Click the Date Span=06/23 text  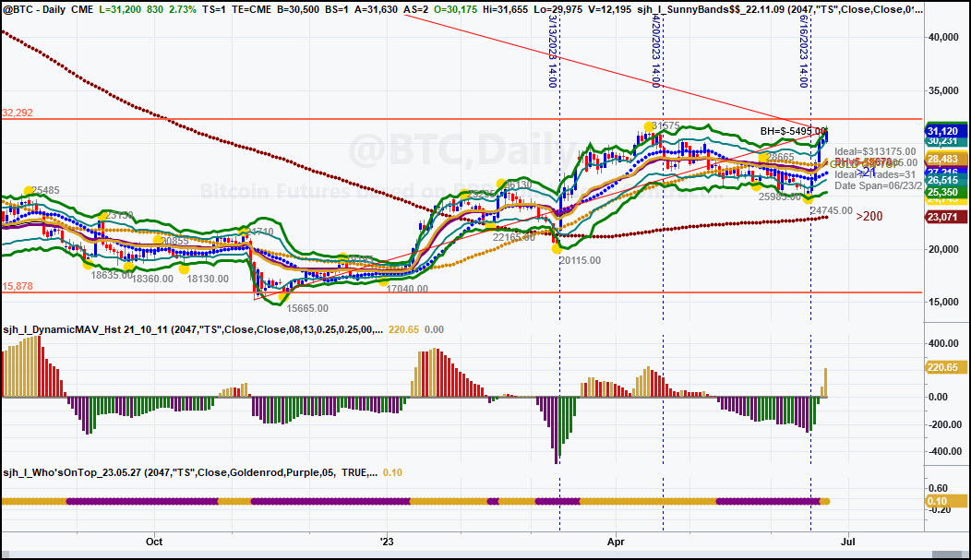(877, 185)
